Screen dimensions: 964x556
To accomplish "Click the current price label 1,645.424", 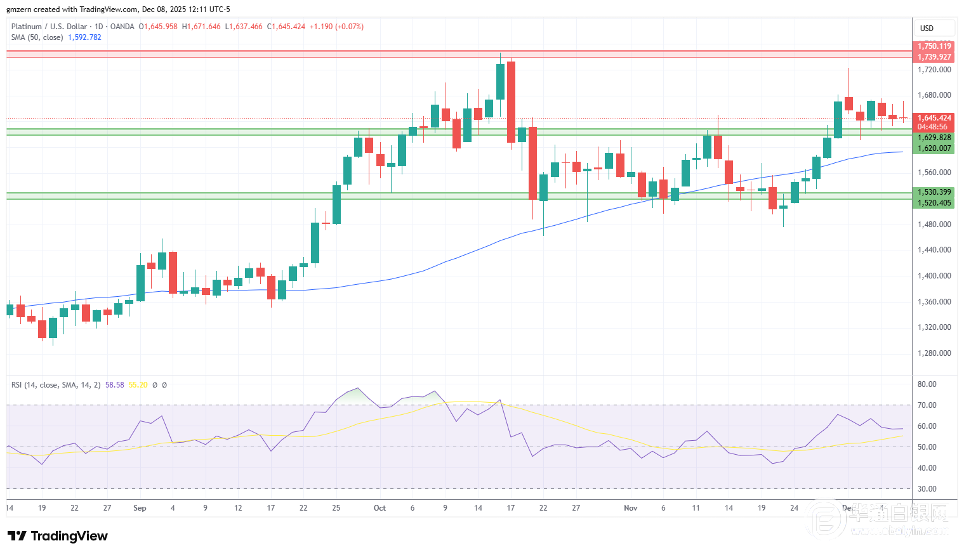I will click(933, 117).
